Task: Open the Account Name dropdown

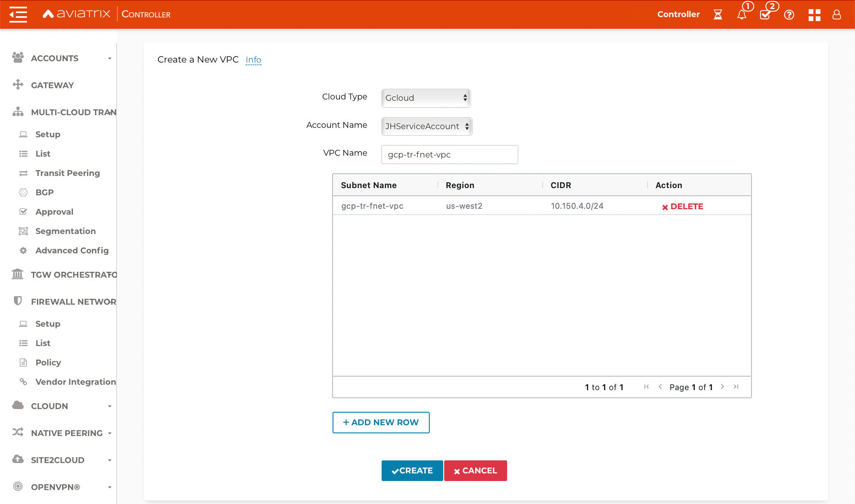Action: [427, 126]
